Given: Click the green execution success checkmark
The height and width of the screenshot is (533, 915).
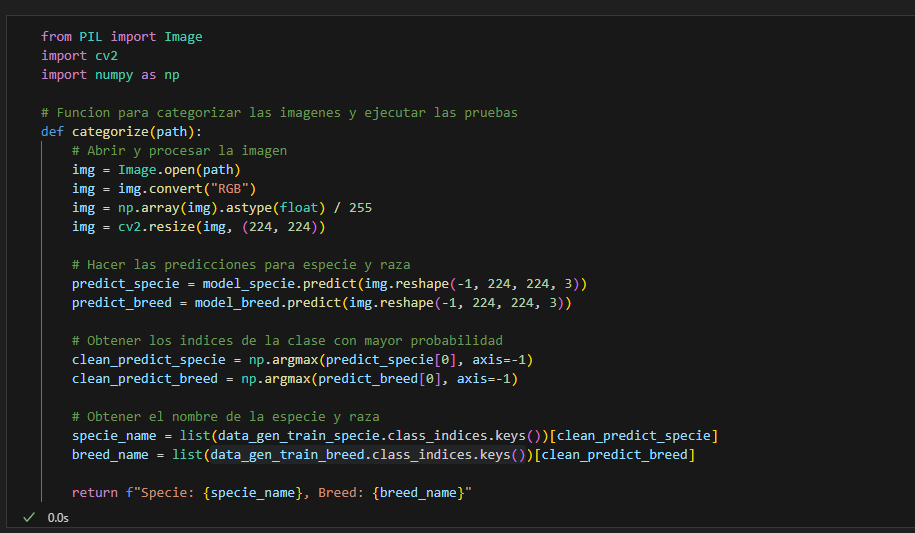Looking at the screenshot, I should [27, 517].
